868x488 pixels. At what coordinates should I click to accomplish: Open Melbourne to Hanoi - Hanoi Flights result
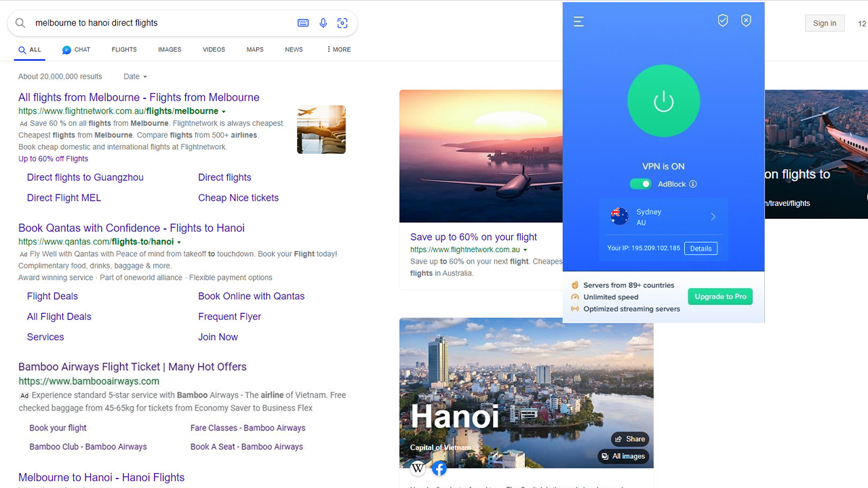click(102, 478)
